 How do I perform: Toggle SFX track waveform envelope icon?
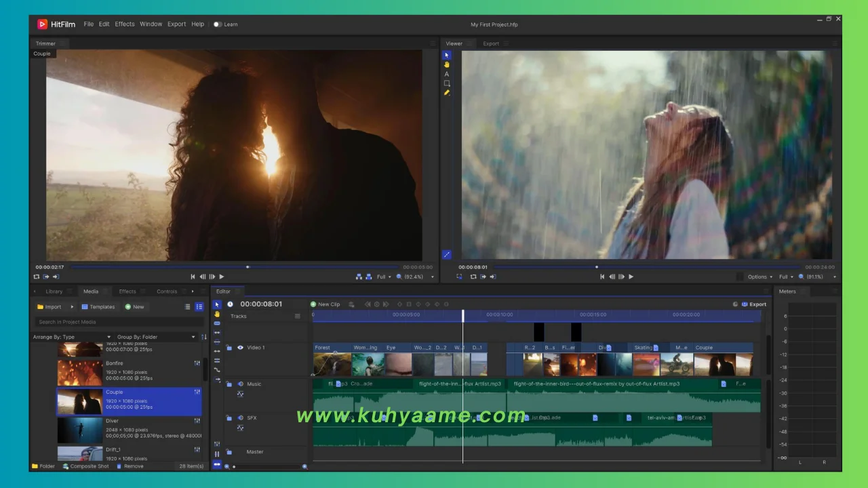point(240,428)
